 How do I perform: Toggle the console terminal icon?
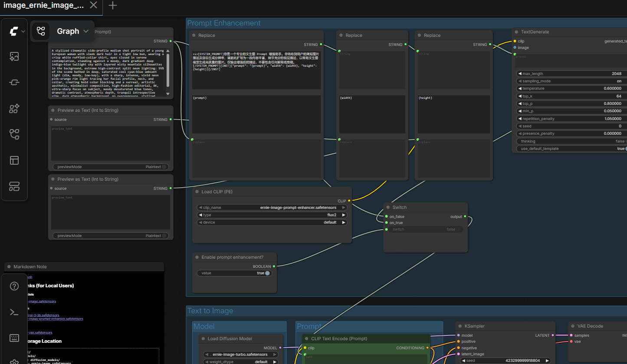pyautogui.click(x=14, y=312)
